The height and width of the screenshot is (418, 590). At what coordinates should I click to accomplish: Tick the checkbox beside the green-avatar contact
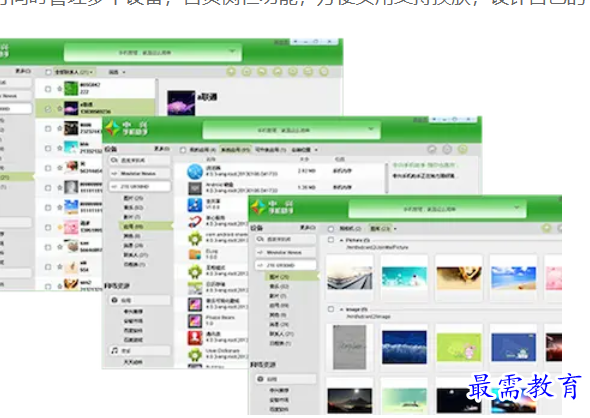click(x=48, y=89)
